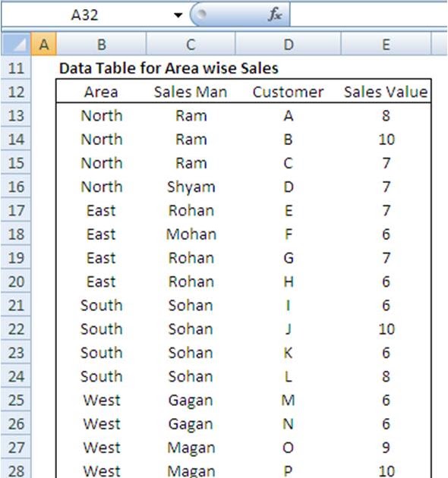Click the Customer cell with letter J
Image resolution: width=448 pixels, height=478 pixels.
[x=288, y=329]
